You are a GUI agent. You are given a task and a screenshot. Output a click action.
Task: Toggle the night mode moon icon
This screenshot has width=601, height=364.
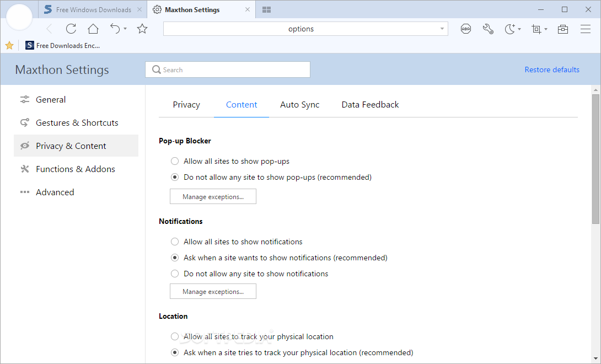(510, 29)
